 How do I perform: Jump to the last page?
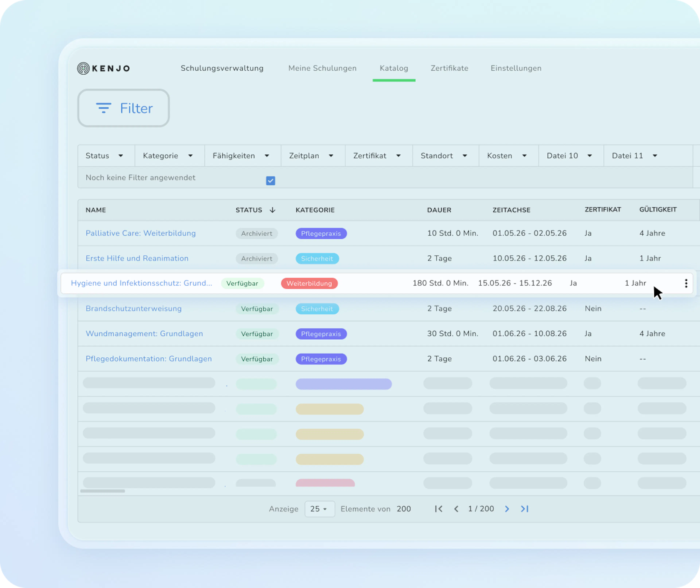tap(525, 509)
